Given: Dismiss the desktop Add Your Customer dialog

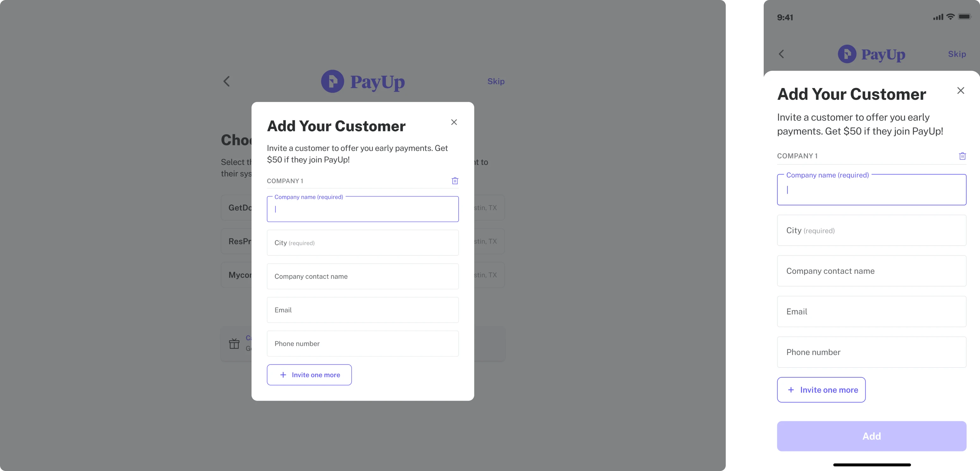Looking at the screenshot, I should coord(454,122).
